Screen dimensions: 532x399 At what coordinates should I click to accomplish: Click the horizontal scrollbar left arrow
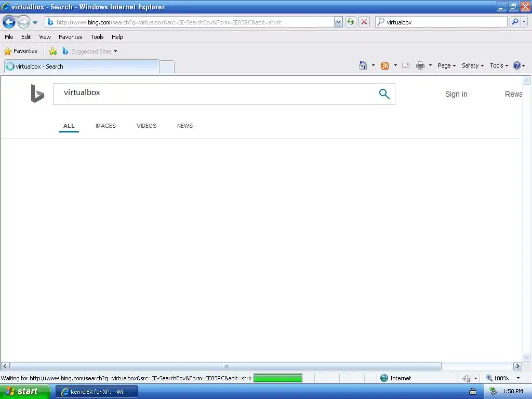5,366
